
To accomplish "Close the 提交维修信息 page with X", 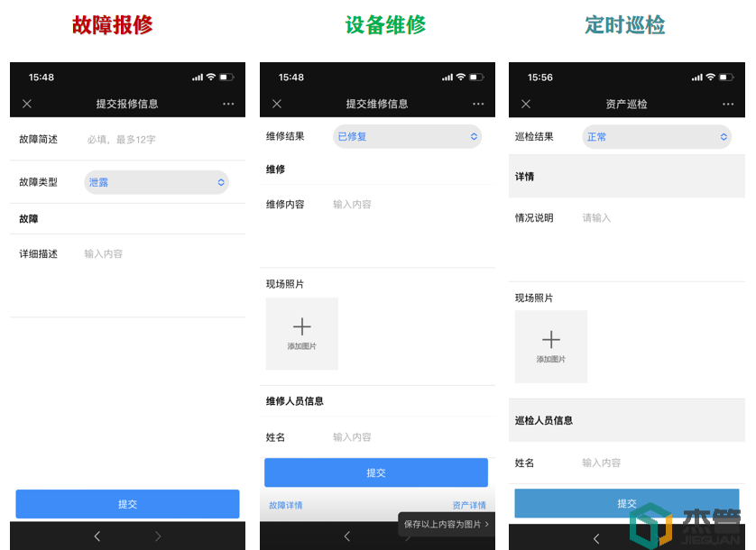I will click(x=277, y=104).
